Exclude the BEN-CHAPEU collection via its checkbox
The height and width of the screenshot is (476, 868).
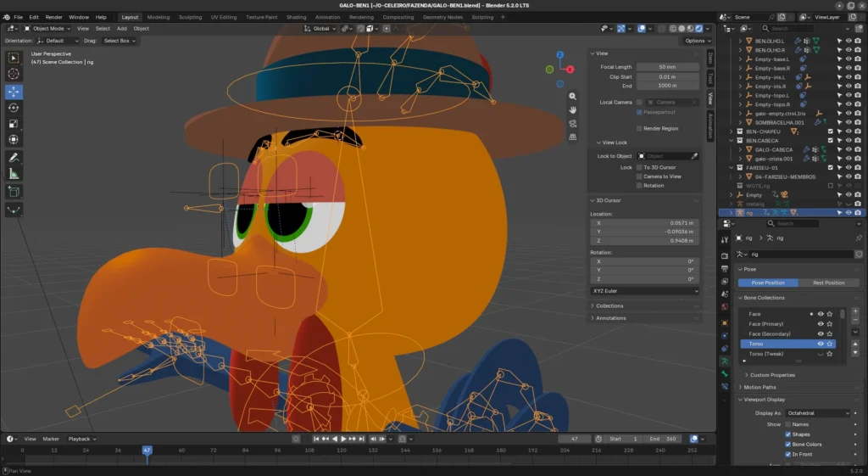click(831, 132)
